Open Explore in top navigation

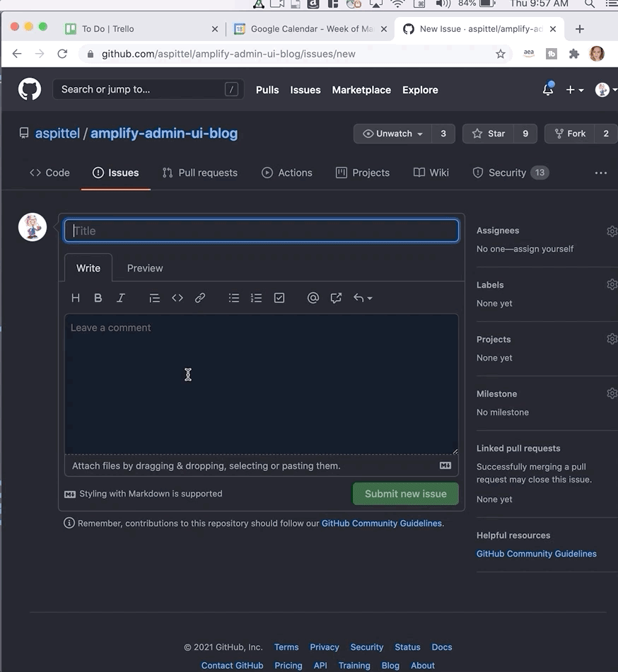420,90
